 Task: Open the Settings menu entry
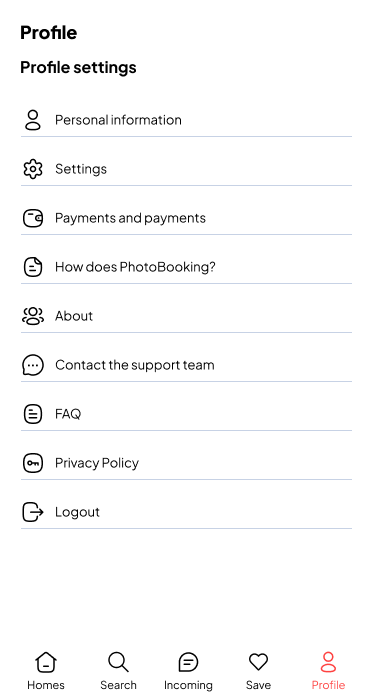pos(186,169)
